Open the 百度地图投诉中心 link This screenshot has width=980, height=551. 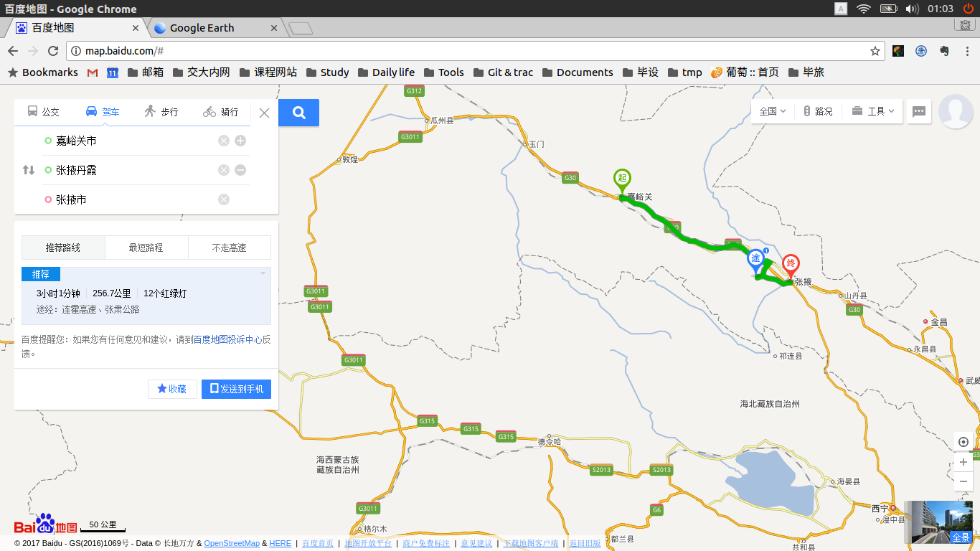pyautogui.click(x=227, y=339)
